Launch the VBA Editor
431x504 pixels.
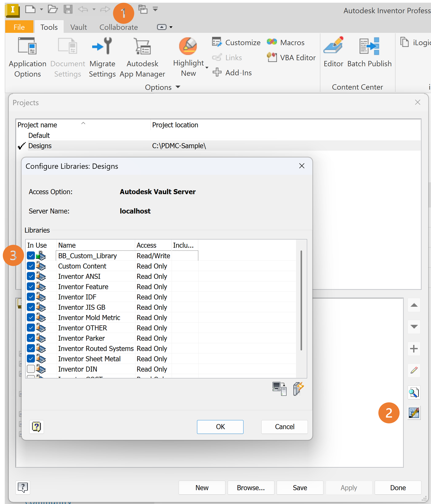point(291,57)
